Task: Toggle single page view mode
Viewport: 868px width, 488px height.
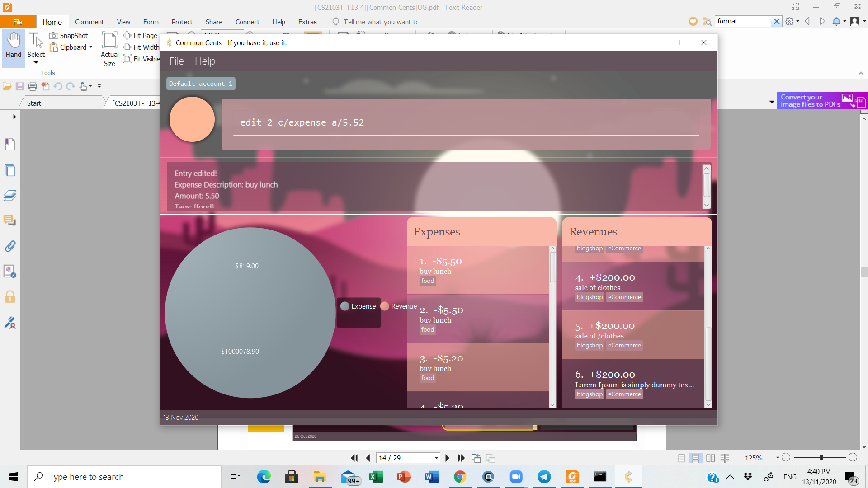Action: (x=681, y=458)
